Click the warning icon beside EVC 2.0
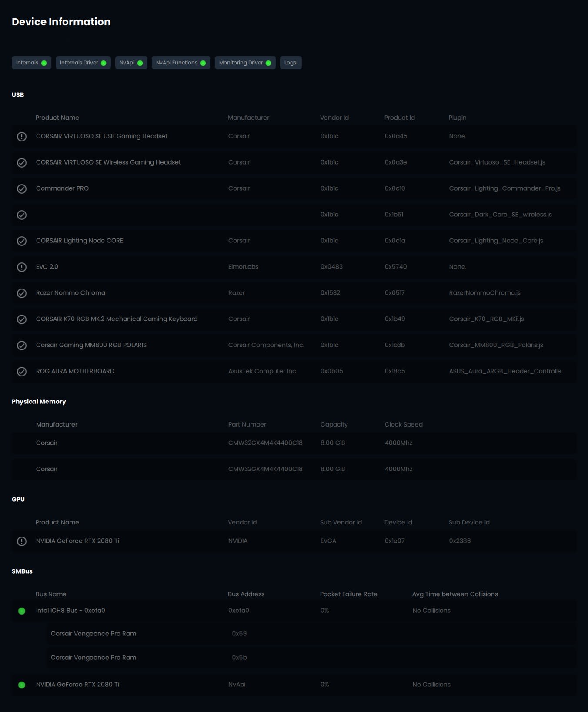588x712 pixels. 22,267
